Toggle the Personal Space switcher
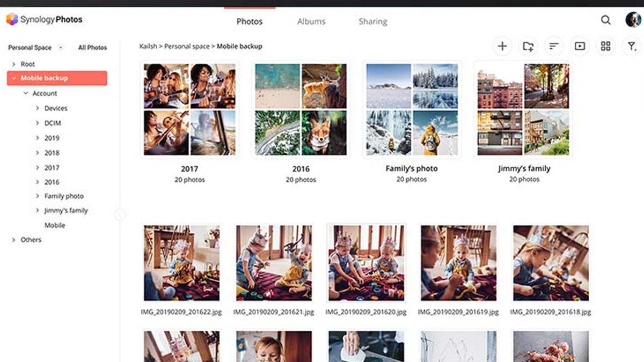 coord(61,48)
